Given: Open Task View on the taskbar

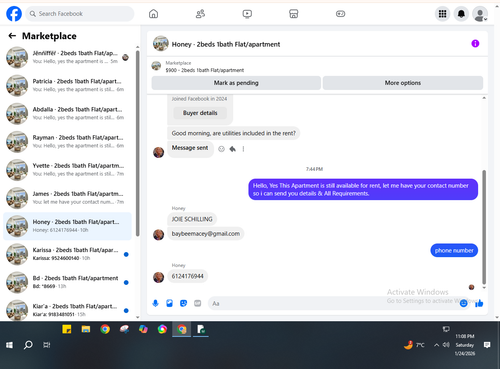Looking at the screenshot, I should coord(47,345).
